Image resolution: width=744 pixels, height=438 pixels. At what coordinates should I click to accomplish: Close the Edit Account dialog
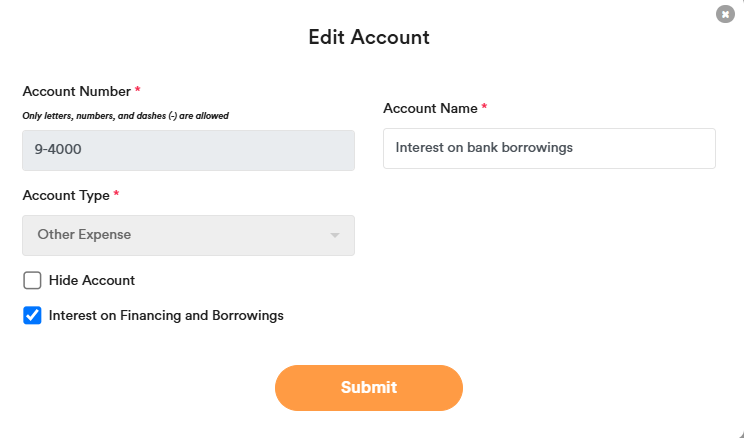(725, 14)
